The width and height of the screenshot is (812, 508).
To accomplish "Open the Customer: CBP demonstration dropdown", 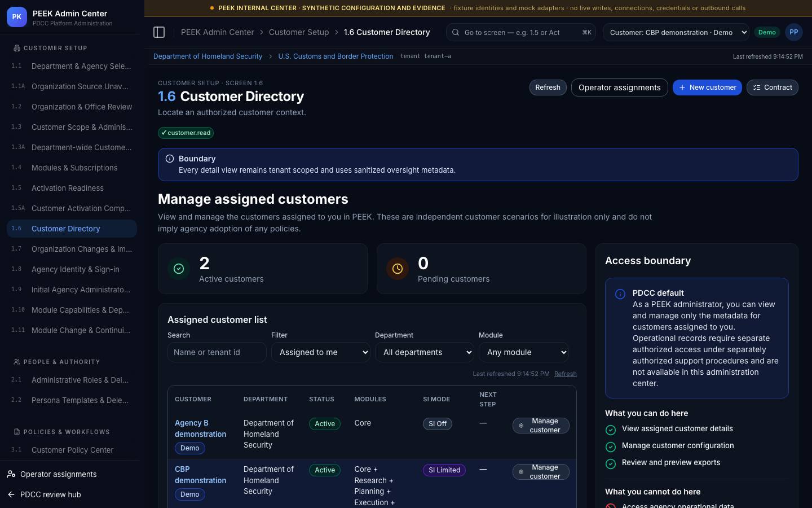I will (x=676, y=32).
